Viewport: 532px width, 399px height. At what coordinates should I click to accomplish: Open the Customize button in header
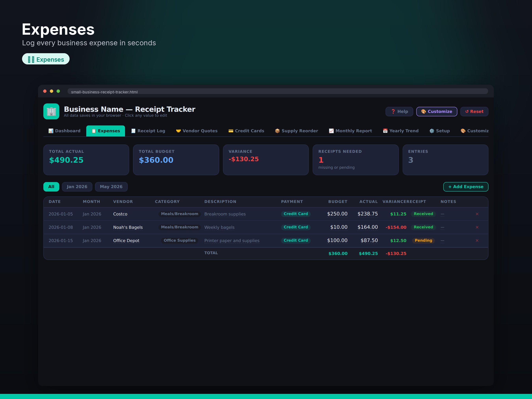[437, 112]
